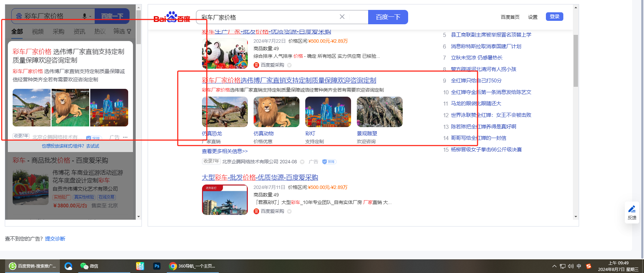Open the 仿真动物 lion thumbnail

pyautogui.click(x=276, y=112)
